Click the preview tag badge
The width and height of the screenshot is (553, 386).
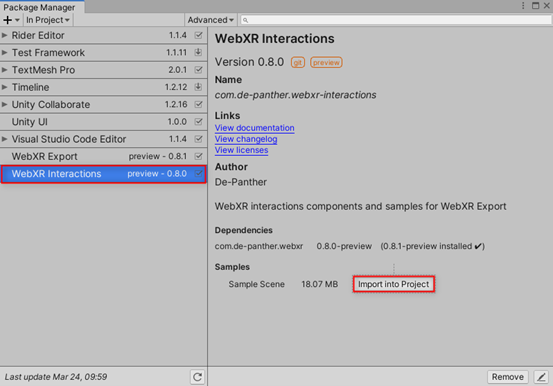pyautogui.click(x=326, y=62)
